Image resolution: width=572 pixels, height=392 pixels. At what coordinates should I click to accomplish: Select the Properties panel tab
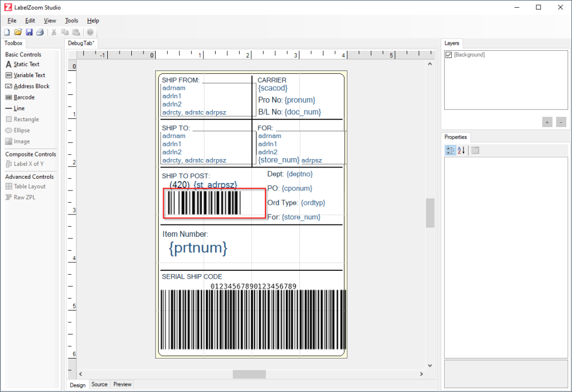(456, 137)
